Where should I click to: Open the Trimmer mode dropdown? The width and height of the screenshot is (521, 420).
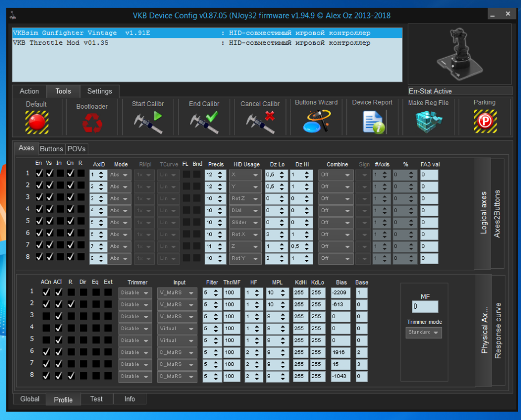[x=423, y=332]
